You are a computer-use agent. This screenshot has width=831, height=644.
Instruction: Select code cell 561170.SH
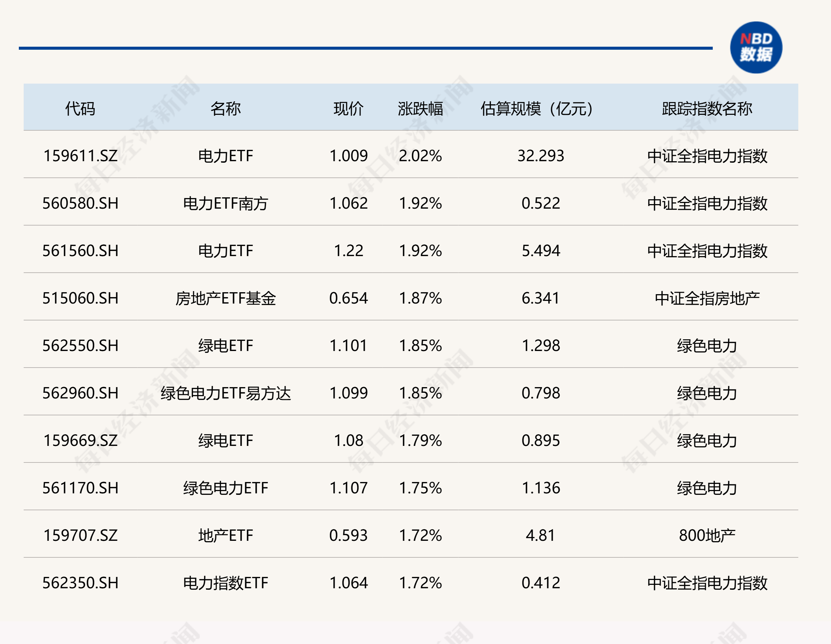(x=80, y=488)
